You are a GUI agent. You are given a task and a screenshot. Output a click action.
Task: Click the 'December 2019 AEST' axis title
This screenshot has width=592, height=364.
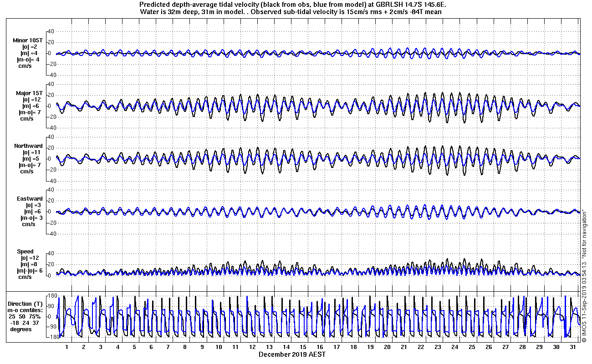click(x=292, y=354)
